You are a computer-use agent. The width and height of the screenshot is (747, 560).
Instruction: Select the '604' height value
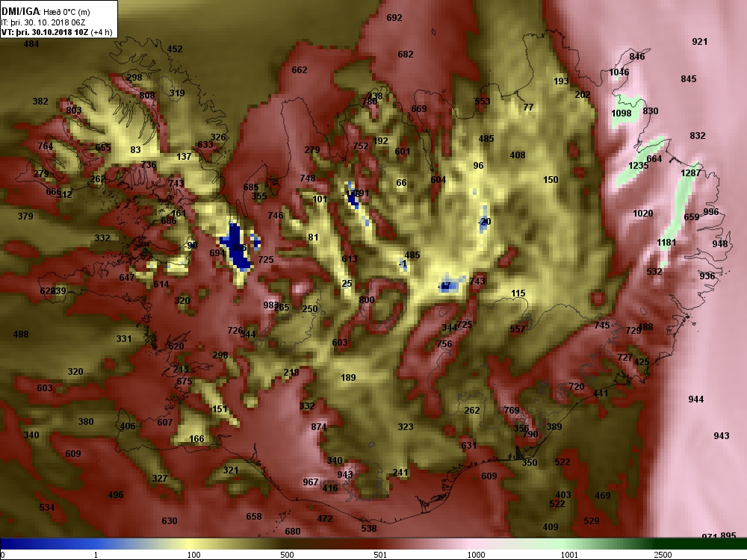point(438,180)
